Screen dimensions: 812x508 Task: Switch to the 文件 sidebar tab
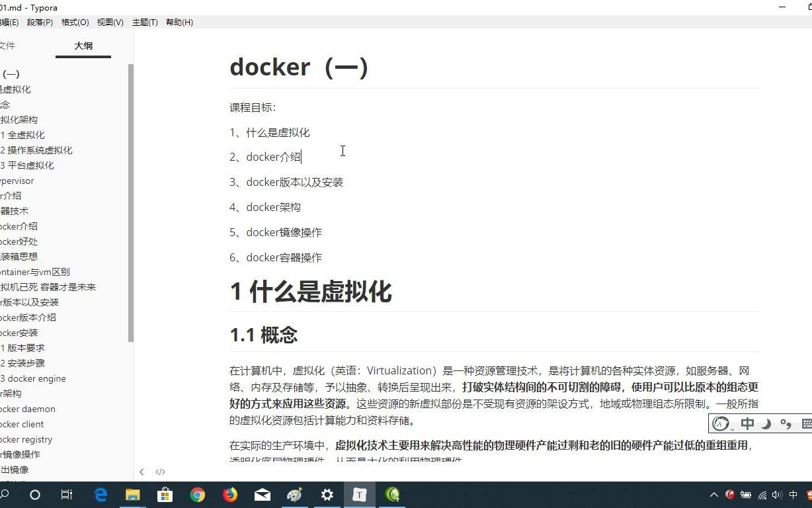[x=7, y=46]
